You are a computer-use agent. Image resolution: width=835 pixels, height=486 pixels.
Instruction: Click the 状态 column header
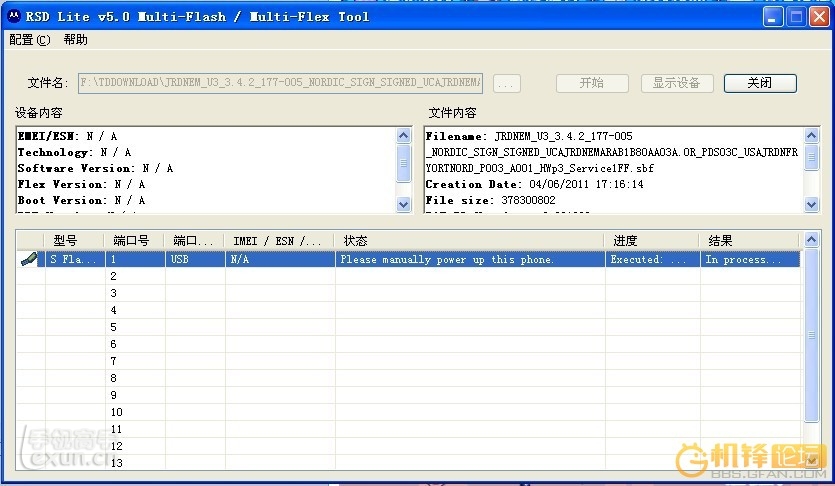pos(469,241)
